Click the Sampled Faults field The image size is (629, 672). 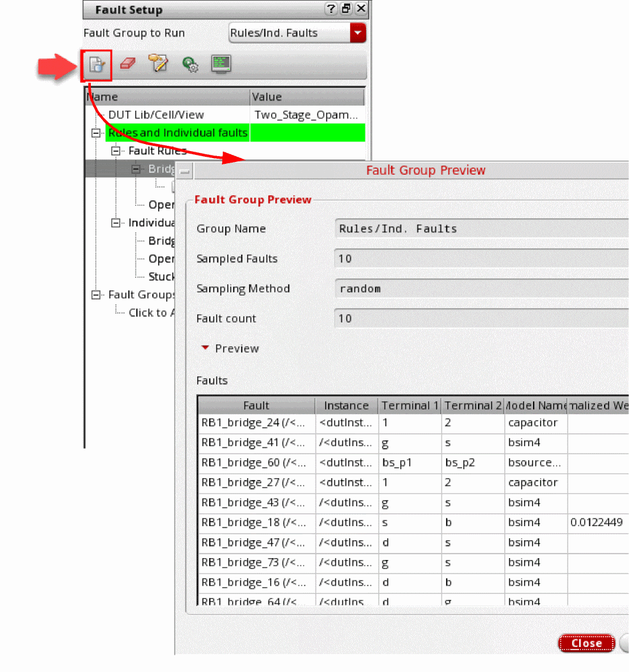(x=481, y=259)
